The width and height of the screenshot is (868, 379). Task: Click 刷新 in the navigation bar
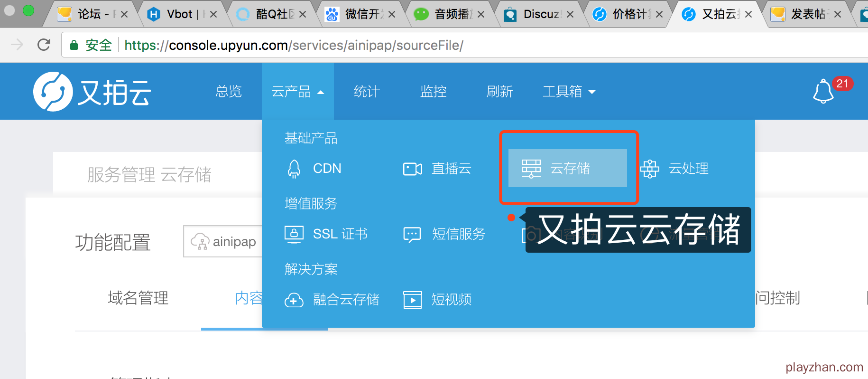click(499, 92)
